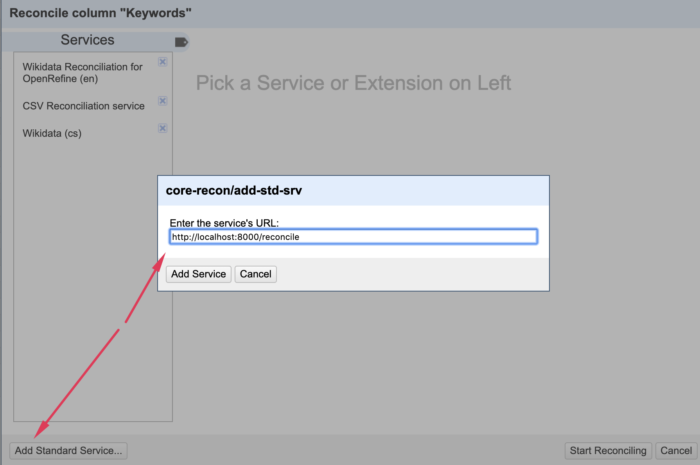
Task: Click the "Enter the service's URL" label
Action: (x=224, y=223)
